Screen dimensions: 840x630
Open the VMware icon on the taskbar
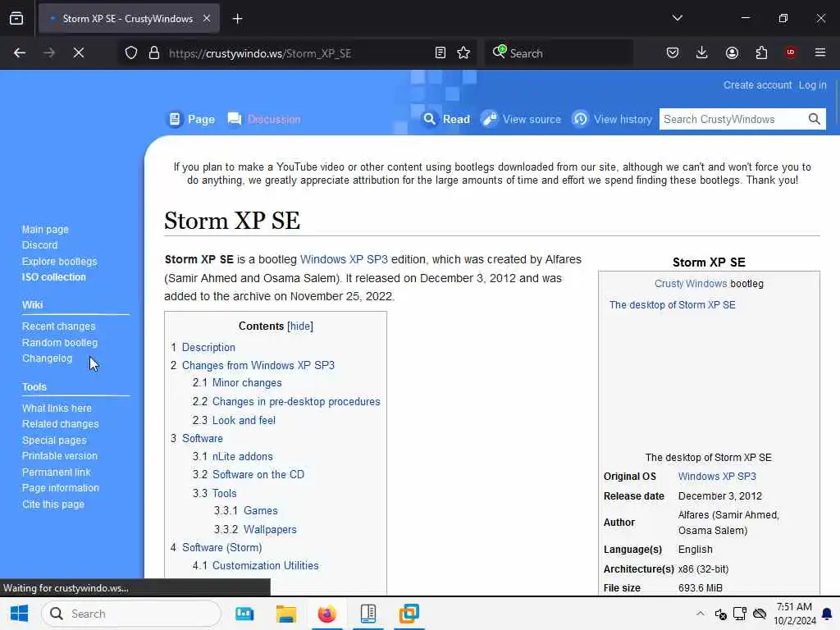[x=409, y=614]
